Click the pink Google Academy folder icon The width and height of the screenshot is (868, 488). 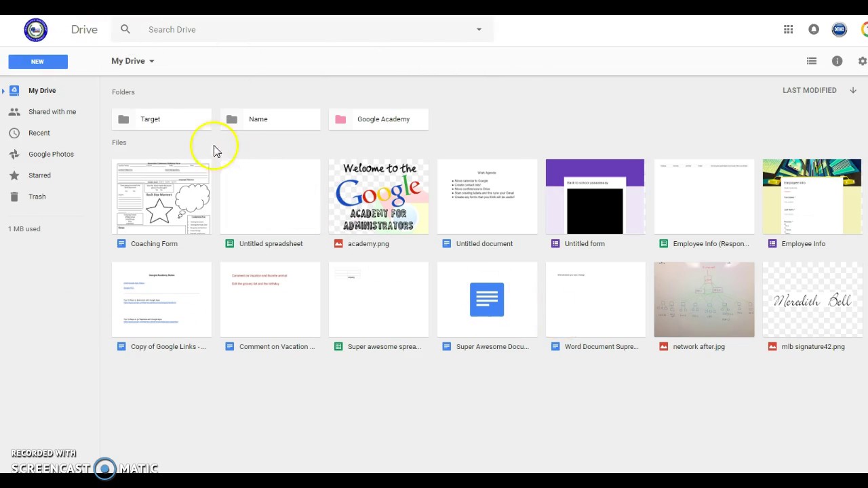coord(340,119)
